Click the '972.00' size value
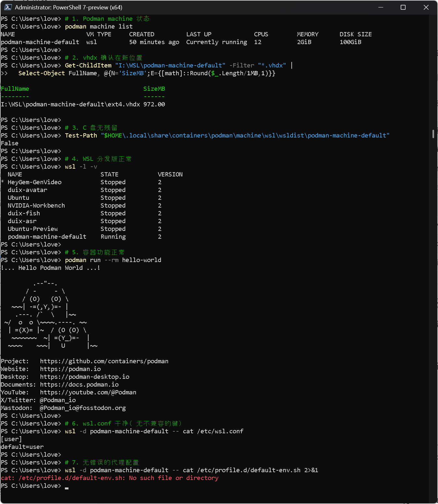Viewport: 438px width, 504px height. coord(154,104)
